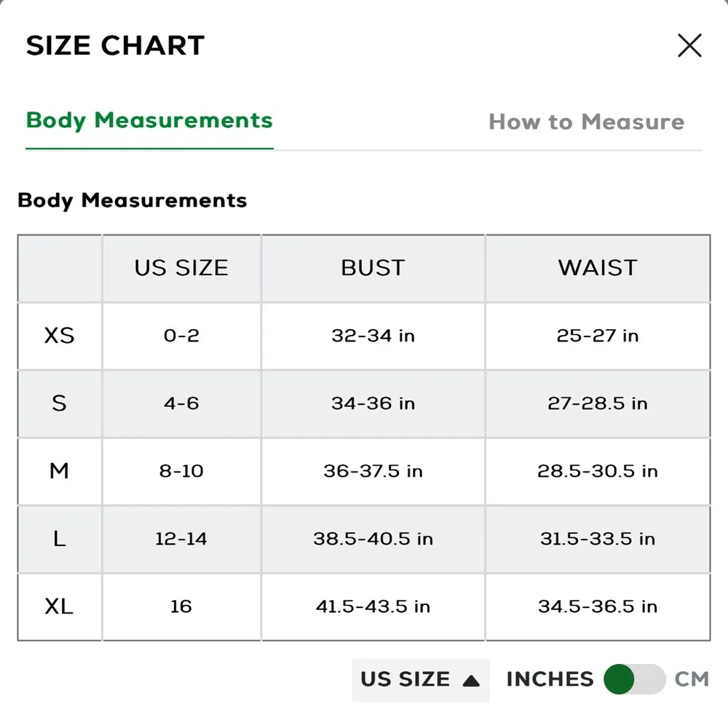
Task: Select the S size row label
Action: click(x=59, y=403)
